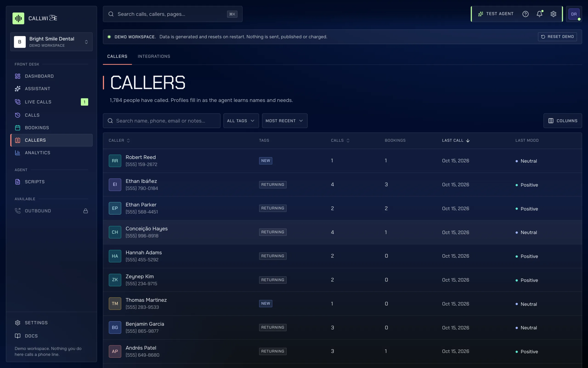Click Hannah Adams phone (555) 455-5292

[x=142, y=260]
